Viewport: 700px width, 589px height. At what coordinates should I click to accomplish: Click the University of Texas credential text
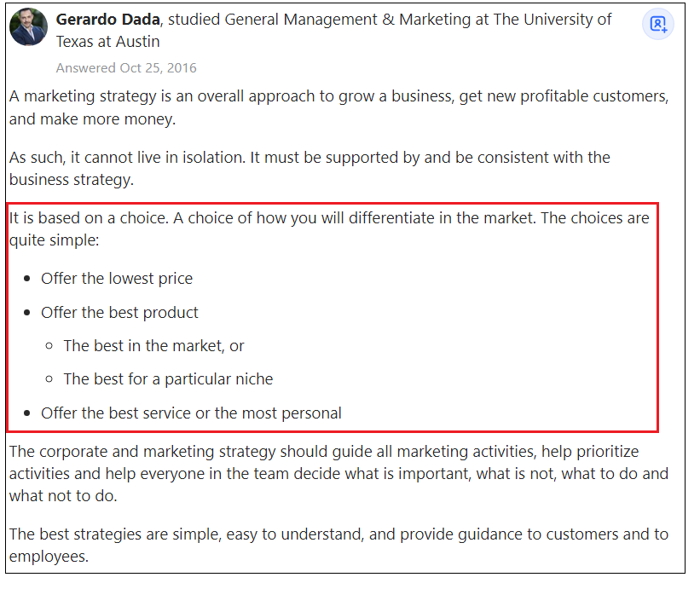coord(333,31)
